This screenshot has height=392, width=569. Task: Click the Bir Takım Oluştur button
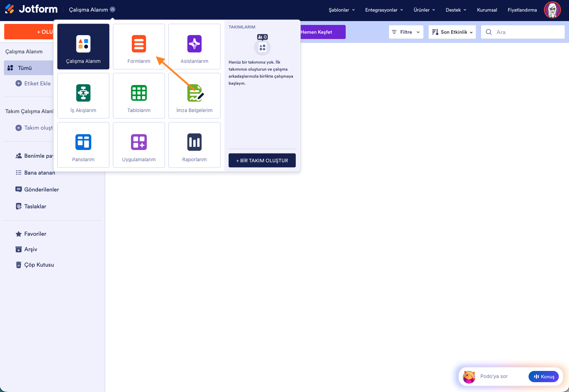pos(262,161)
